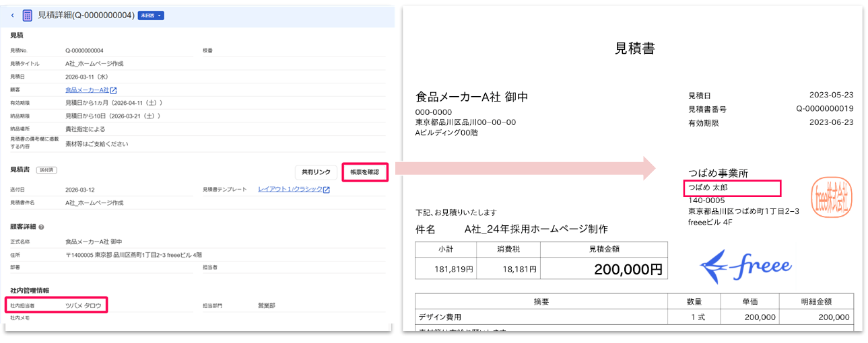The width and height of the screenshot is (868, 343).
Task: Click the 正式名称 value 食品メーカーA社 御中
Action: coord(94,241)
